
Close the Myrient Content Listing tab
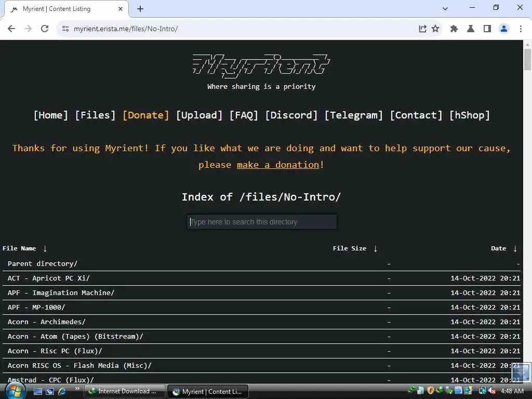(121, 9)
